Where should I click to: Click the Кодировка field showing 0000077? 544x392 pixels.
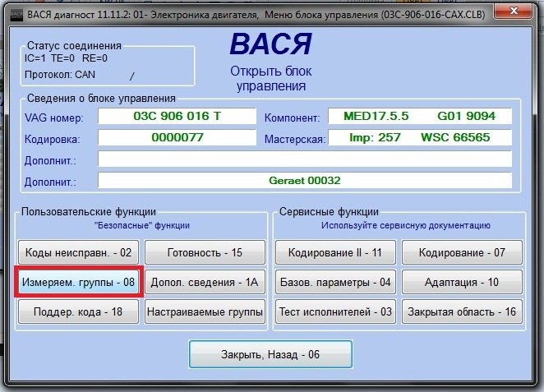point(176,138)
